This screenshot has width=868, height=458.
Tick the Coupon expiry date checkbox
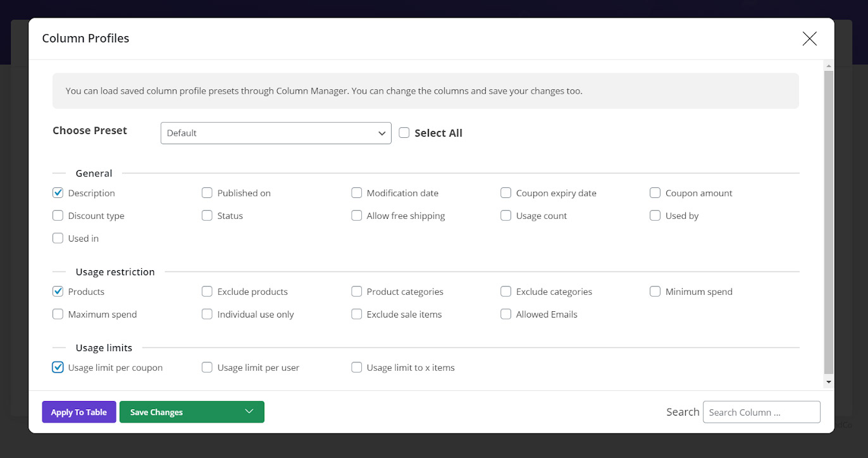pyautogui.click(x=505, y=193)
